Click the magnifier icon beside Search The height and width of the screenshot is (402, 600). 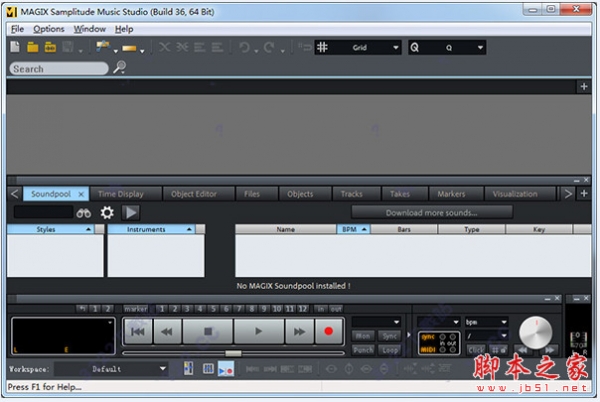pyautogui.click(x=121, y=68)
